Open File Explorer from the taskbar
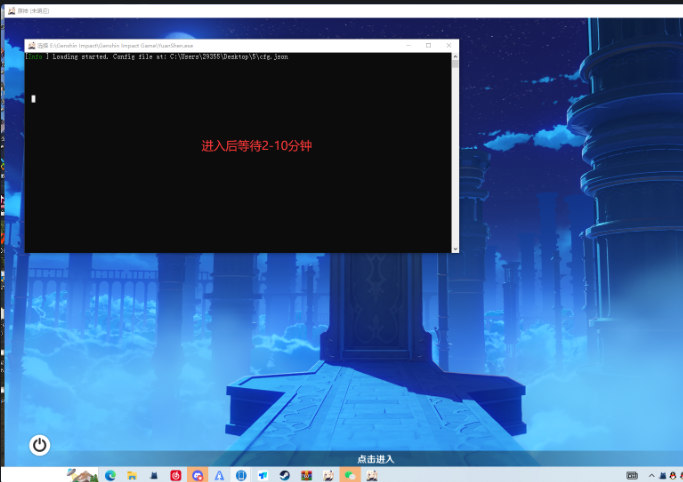Screen dimensions: 683x482 [132, 475]
